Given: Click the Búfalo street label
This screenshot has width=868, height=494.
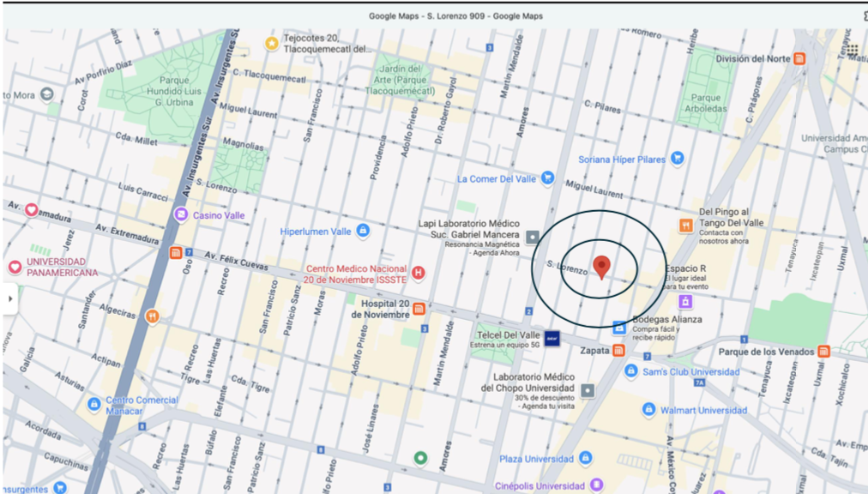Looking at the screenshot, I should pos(210,443).
